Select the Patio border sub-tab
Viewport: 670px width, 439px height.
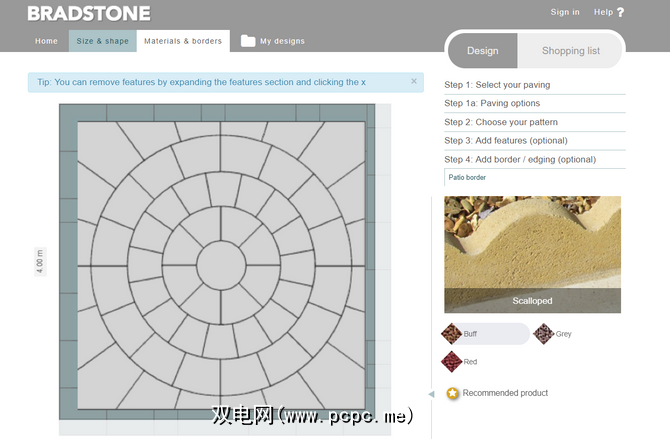click(x=467, y=177)
